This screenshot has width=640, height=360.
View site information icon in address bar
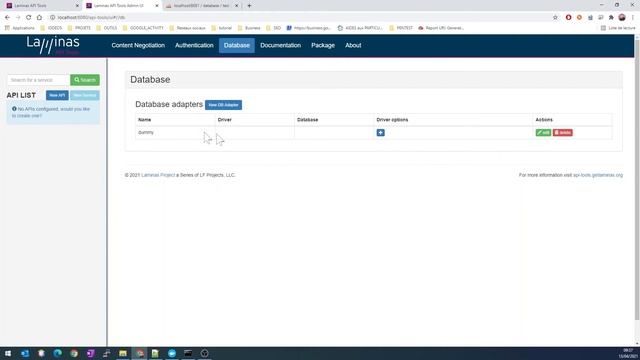pos(52,18)
